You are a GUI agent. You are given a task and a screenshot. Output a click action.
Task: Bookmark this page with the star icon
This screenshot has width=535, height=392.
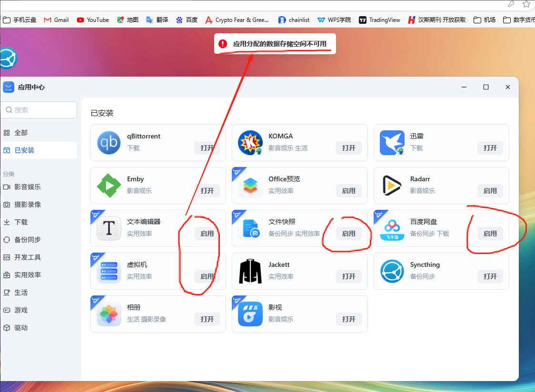click(x=526, y=4)
